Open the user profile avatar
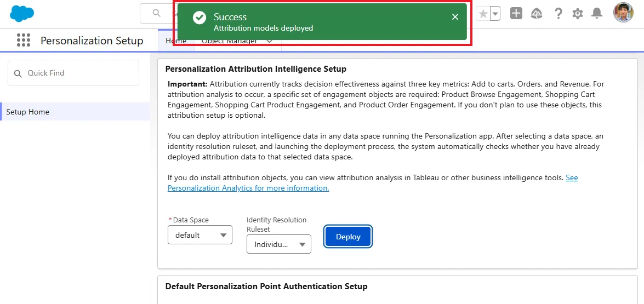Image resolution: width=644 pixels, height=304 pixels. point(624,12)
